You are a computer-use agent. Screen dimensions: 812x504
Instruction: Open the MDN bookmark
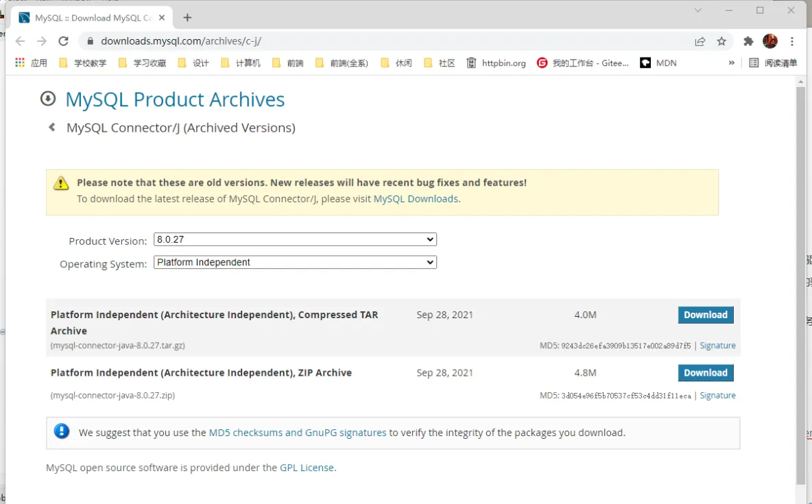click(658, 63)
